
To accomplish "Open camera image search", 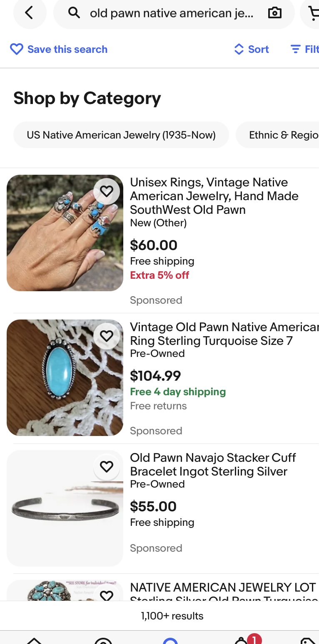I will (x=274, y=13).
